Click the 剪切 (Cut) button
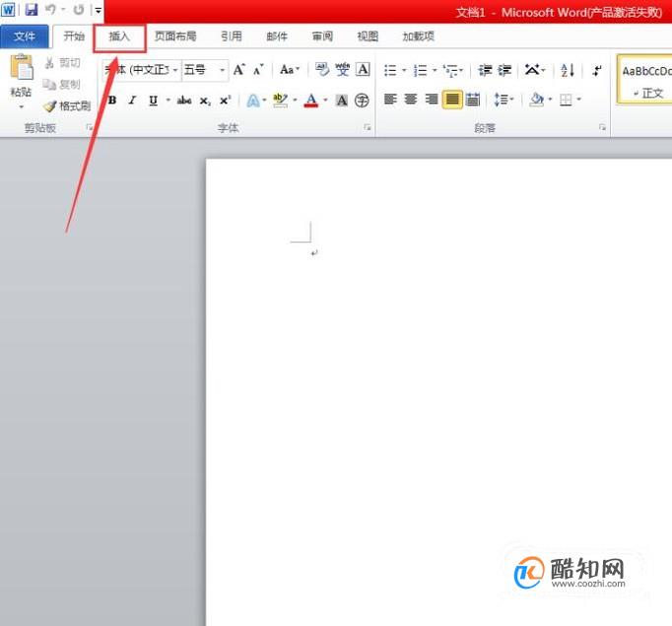 coord(63,63)
